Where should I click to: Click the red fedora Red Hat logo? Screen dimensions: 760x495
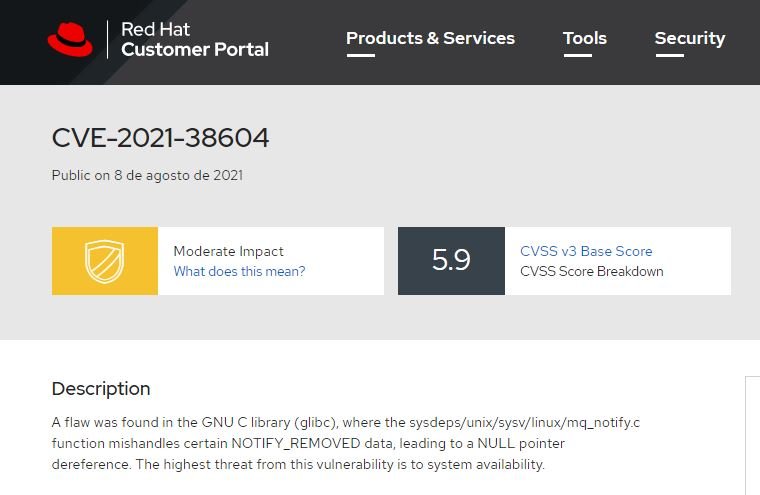70,39
